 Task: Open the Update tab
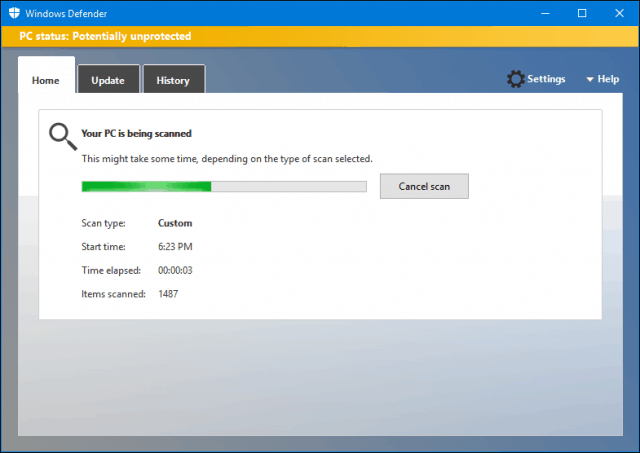tap(108, 79)
